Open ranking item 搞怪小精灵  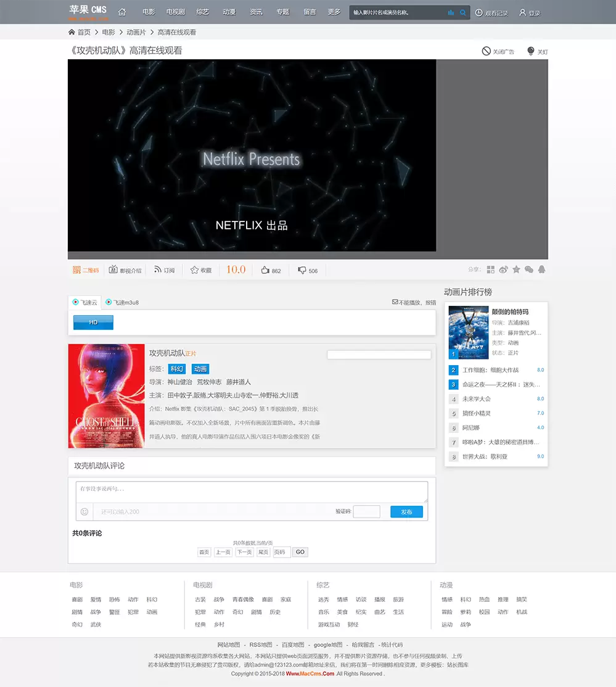point(477,413)
